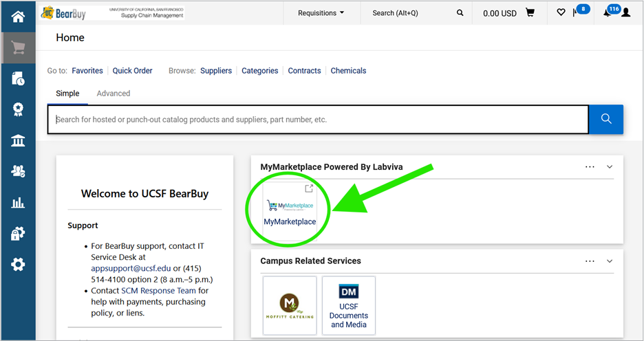Open the Orders clock sidebar icon
644x341 pixels.
pyautogui.click(x=18, y=78)
